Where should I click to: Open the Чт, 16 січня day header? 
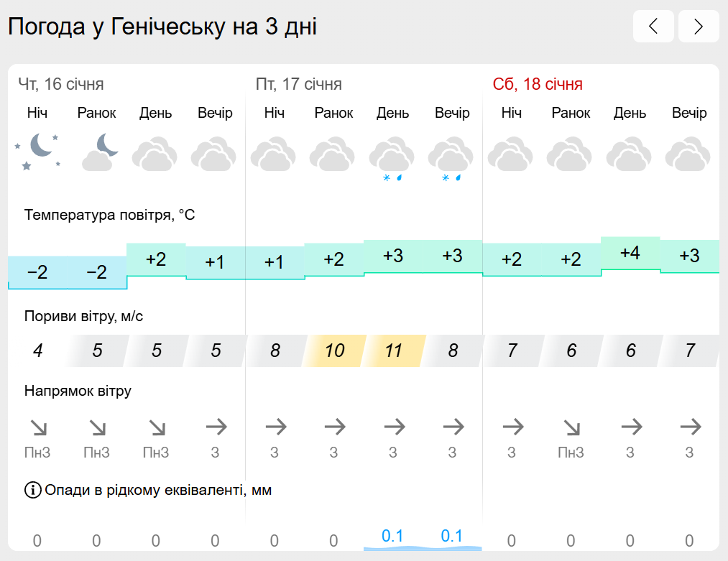pyautogui.click(x=61, y=84)
